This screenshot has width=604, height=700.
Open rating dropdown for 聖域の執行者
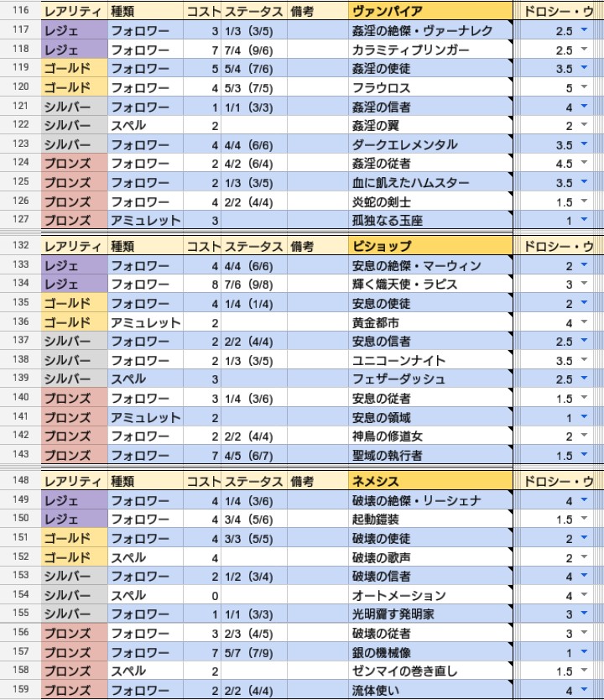point(584,454)
